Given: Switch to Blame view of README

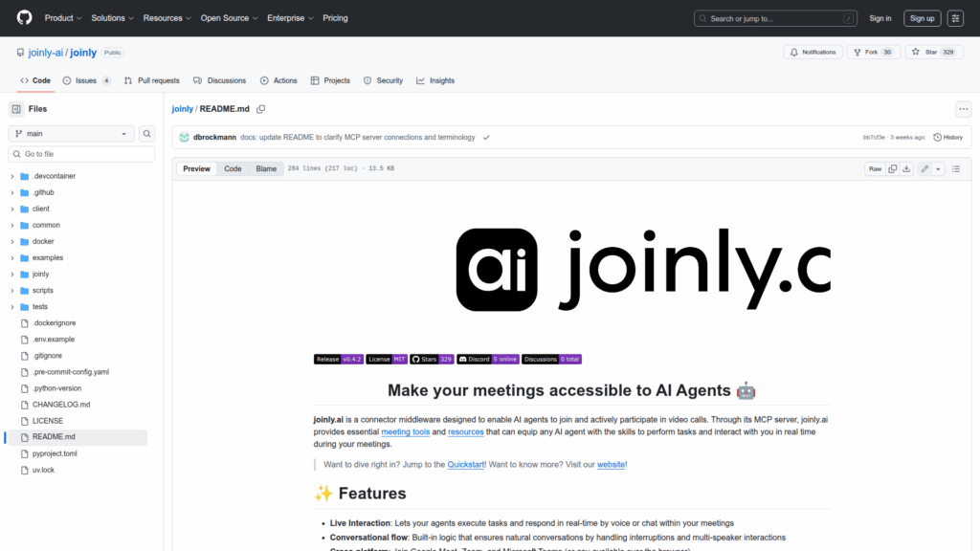Looking at the screenshot, I should click(266, 168).
